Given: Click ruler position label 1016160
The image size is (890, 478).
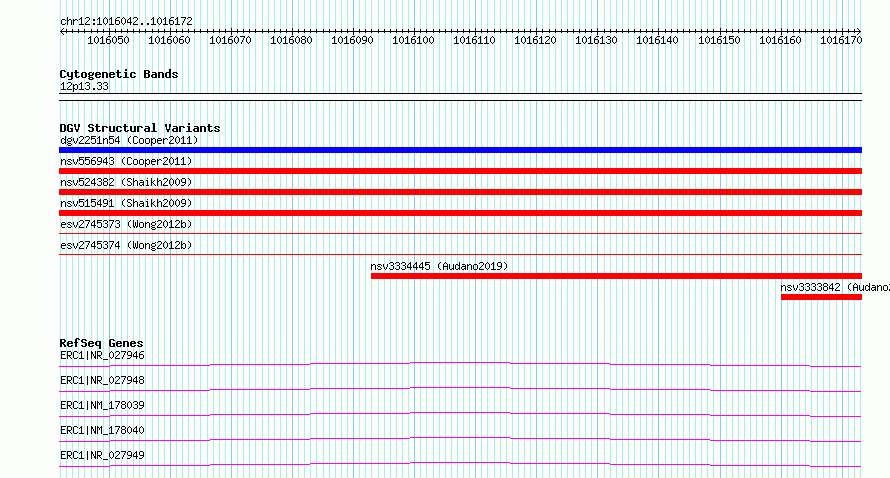Looking at the screenshot, I should point(780,40).
